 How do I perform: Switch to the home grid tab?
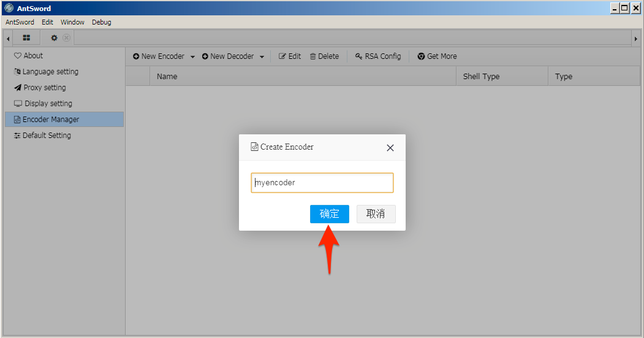(26, 38)
